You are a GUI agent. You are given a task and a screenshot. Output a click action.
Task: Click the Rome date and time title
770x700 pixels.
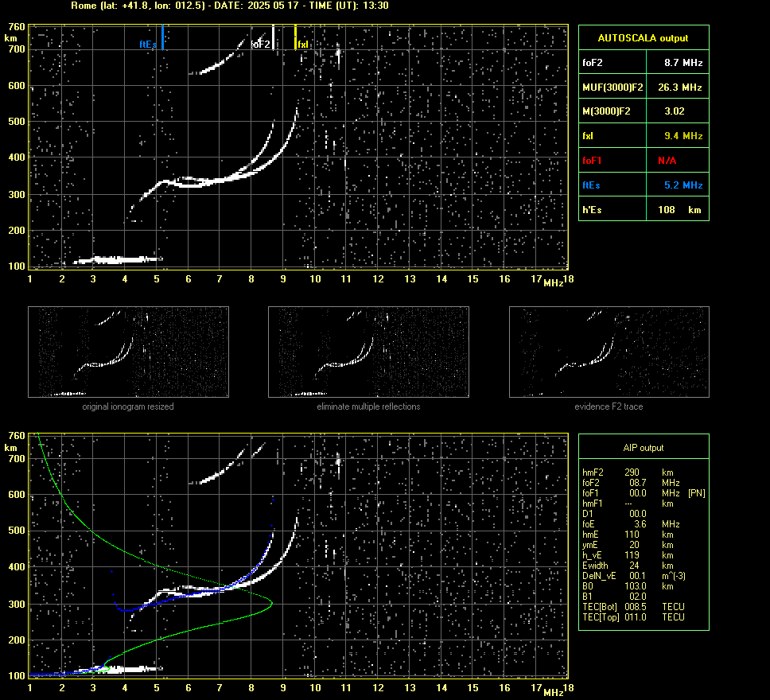coord(230,6)
